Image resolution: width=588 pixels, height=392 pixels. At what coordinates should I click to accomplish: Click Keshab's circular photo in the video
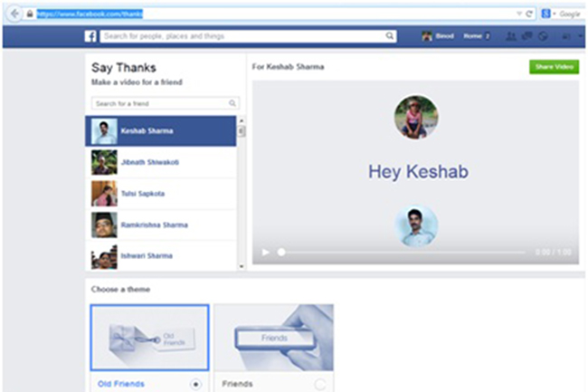click(416, 225)
